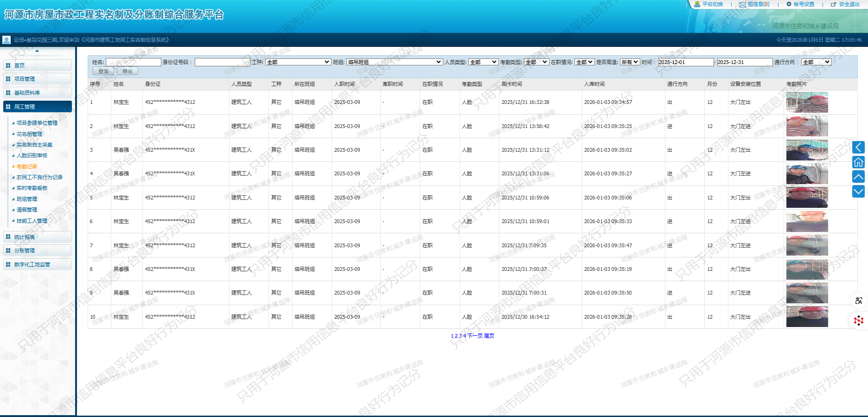This screenshot has width=868, height=417.
Task: Click the translate floating icon
Action: pos(858,301)
